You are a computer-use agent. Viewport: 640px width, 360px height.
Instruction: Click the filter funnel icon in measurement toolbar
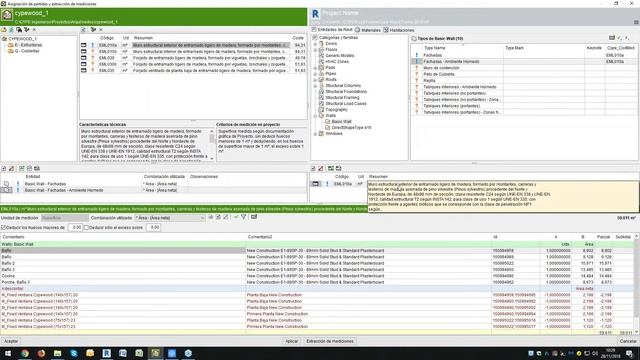[x=244, y=217]
